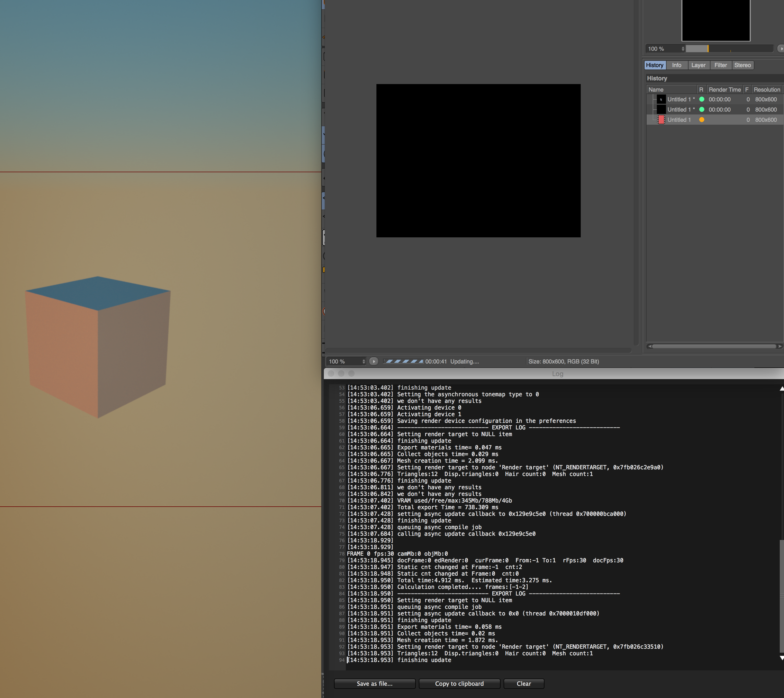Open the Stereo tab
784x698 pixels.
(742, 65)
